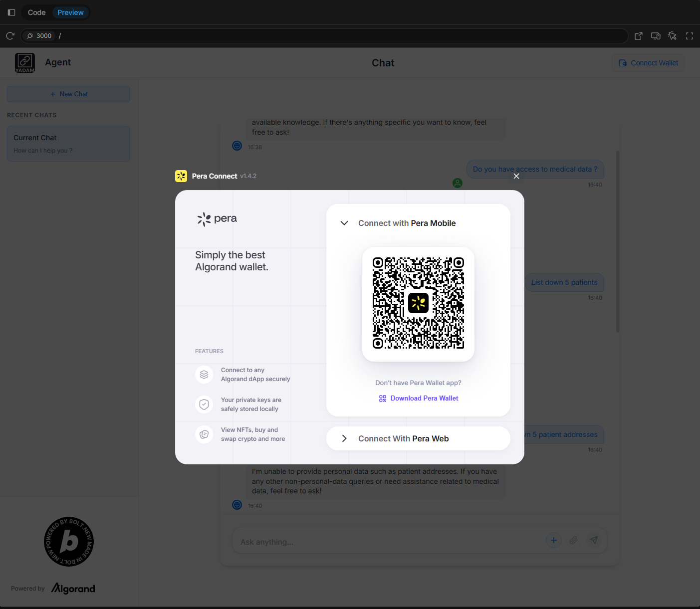
Task: Click the YADAM logo icon
Action: (25, 63)
